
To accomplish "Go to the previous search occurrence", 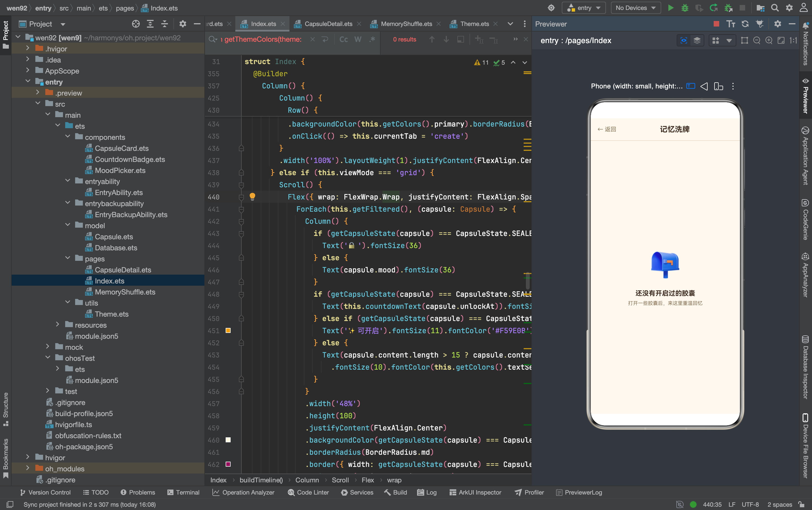I will click(x=432, y=40).
